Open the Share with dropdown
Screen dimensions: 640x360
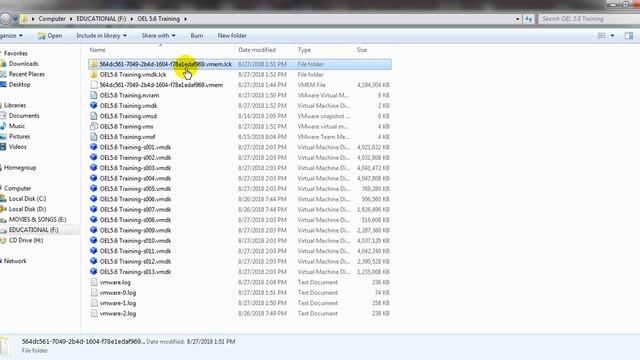pos(158,36)
